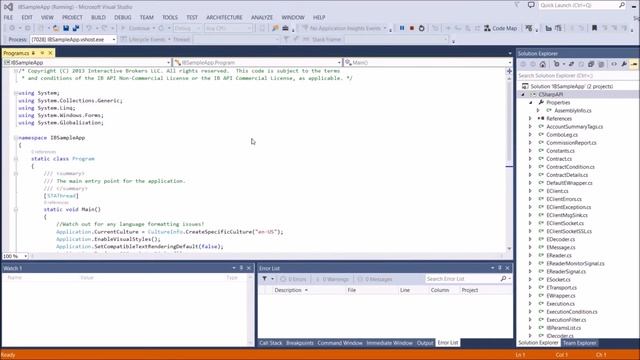Click the Error List filter funnel icon
The width and height of the screenshot is (640, 360).
[x=264, y=279]
